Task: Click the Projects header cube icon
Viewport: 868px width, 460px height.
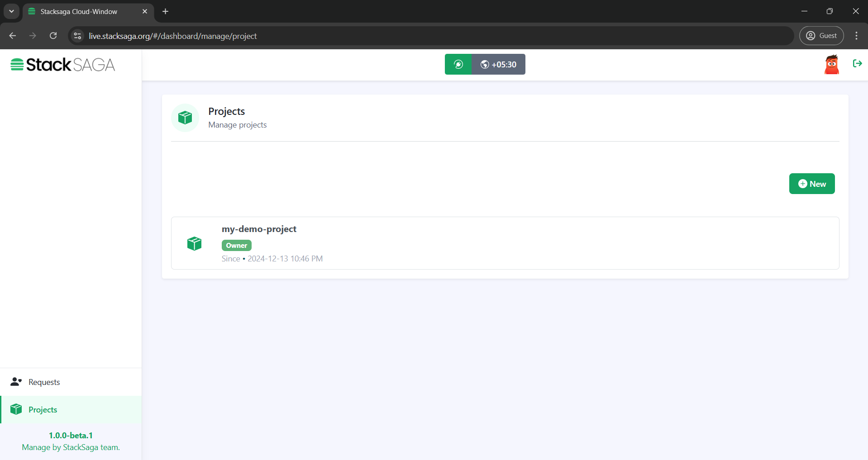Action: pyautogui.click(x=185, y=118)
